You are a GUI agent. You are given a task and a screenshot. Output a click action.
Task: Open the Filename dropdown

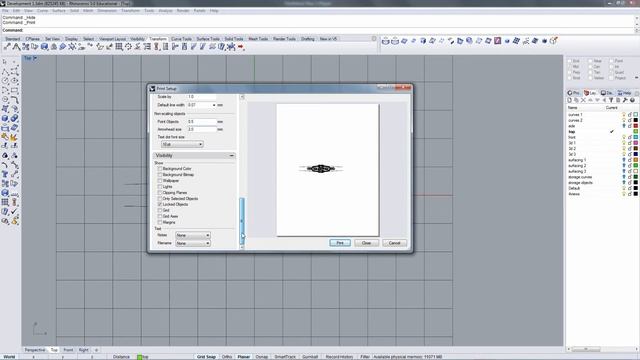coord(193,243)
